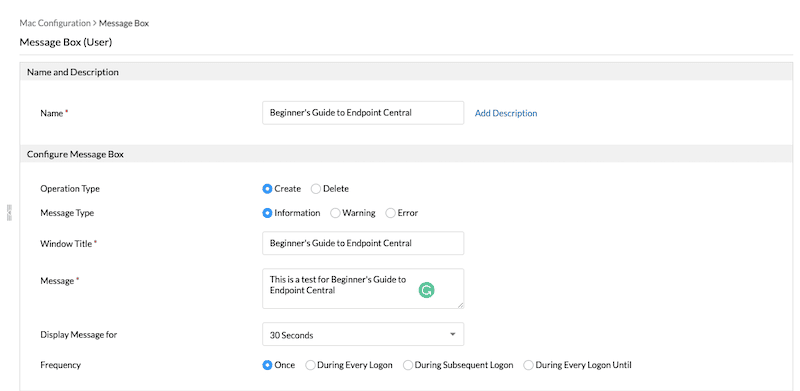Click the Operation Type label
This screenshot has height=391, width=800.
click(70, 189)
